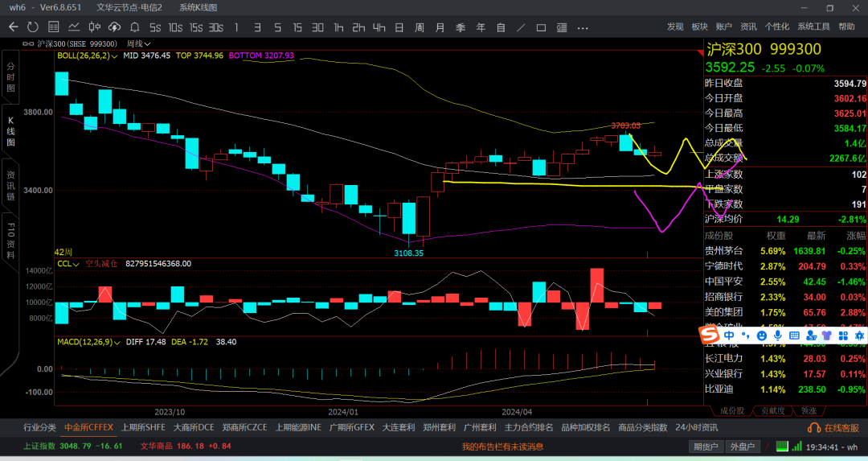Select the 1h timeframe in toolbar

tap(338, 27)
